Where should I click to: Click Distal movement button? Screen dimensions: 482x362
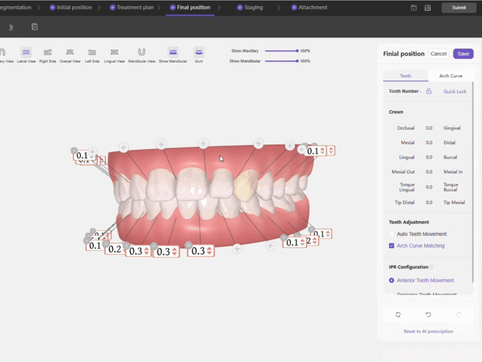[449, 143]
